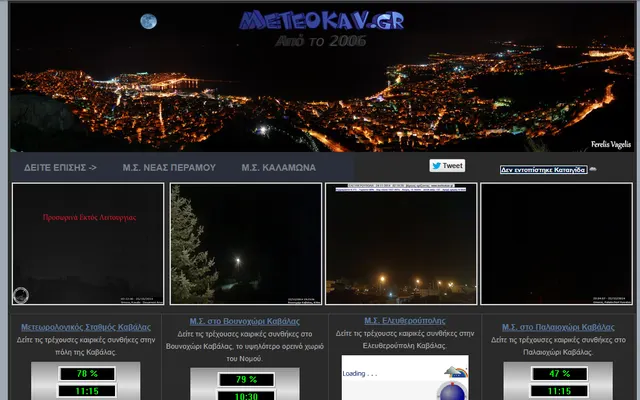Viewport: 640px width, 400px height.
Task: Click the description text for the Vounochori station
Action: [244, 346]
